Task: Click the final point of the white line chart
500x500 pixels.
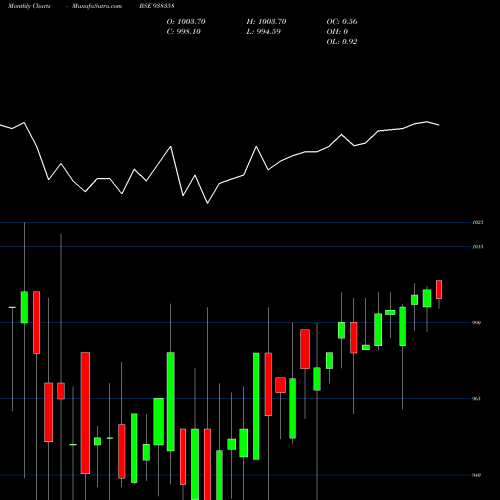Action: pyautogui.click(x=439, y=125)
